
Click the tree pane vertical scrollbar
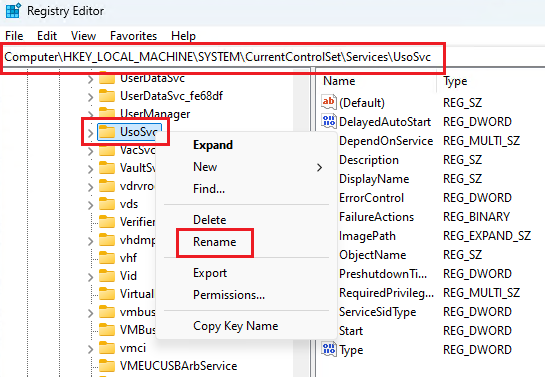tap(301, 222)
